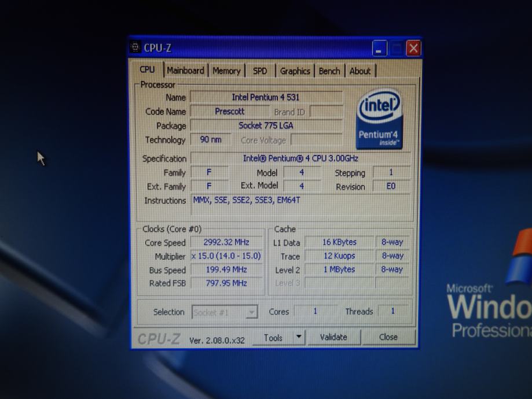Click the empty Level 3 cache field

coord(339,283)
